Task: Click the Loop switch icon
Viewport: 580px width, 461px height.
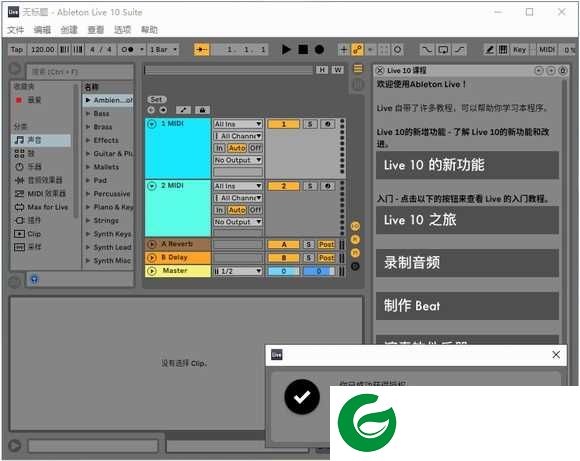Action: click(443, 49)
